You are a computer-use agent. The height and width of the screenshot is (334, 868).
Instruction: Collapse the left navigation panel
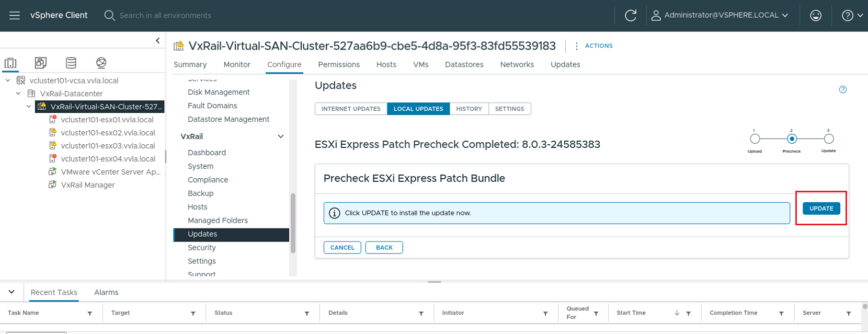[158, 41]
